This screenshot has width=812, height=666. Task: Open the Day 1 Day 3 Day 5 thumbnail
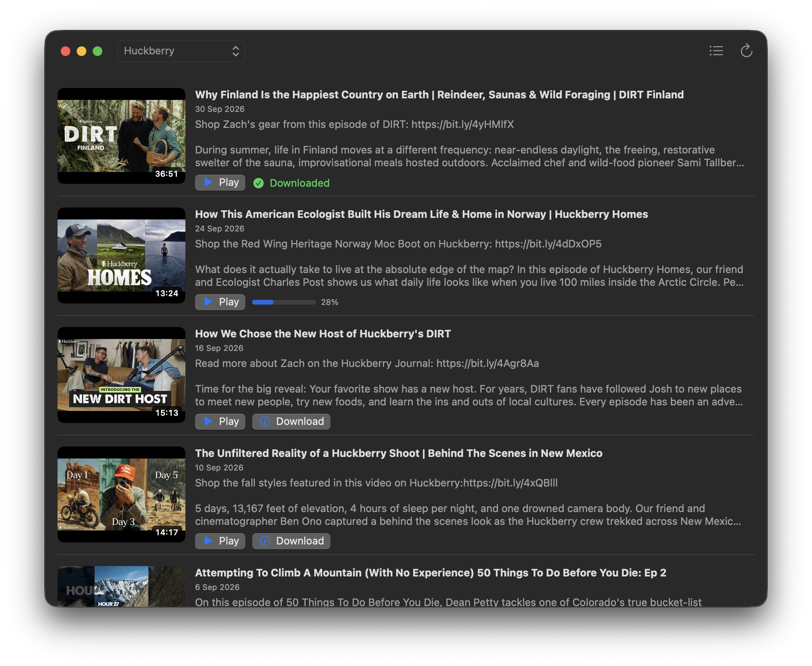[x=121, y=495]
